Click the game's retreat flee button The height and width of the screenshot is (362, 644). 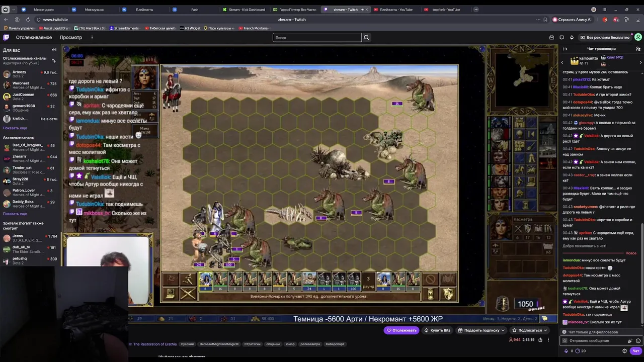(x=188, y=279)
